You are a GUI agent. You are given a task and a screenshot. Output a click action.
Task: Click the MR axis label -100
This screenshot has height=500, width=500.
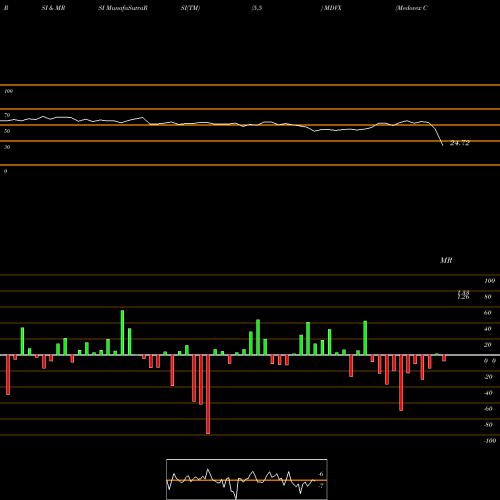(490, 441)
